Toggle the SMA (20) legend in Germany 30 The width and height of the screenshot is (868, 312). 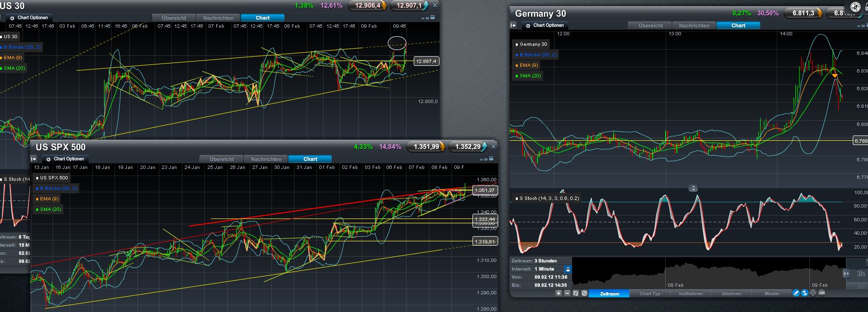pyautogui.click(x=528, y=75)
